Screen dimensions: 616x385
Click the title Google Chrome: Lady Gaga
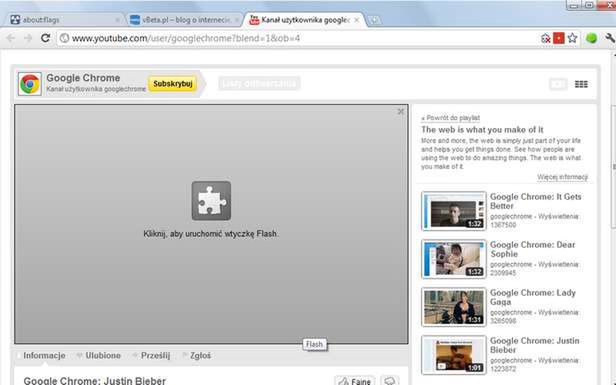[533, 297]
